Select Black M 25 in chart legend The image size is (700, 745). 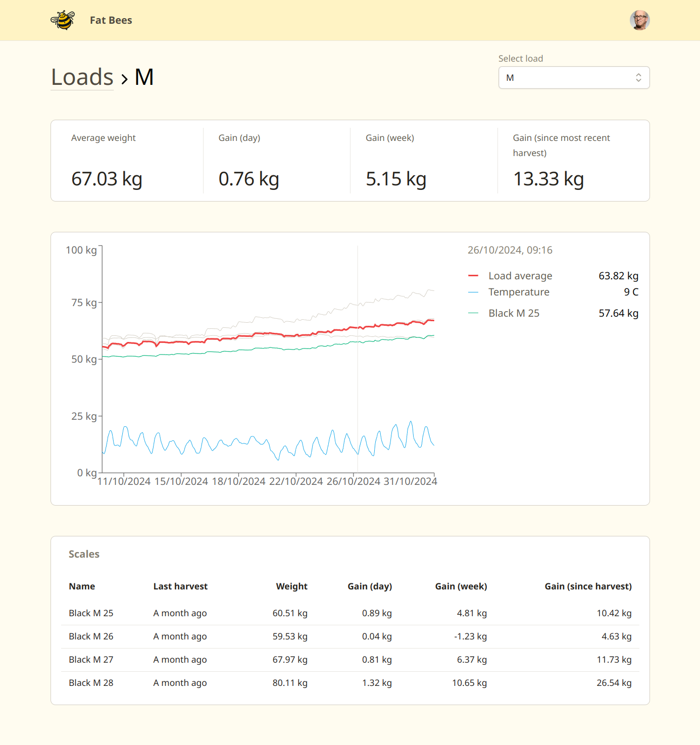tap(514, 313)
